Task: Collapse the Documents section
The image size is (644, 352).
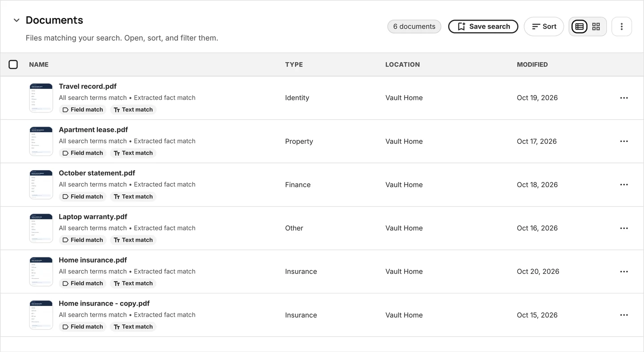Action: pos(17,20)
